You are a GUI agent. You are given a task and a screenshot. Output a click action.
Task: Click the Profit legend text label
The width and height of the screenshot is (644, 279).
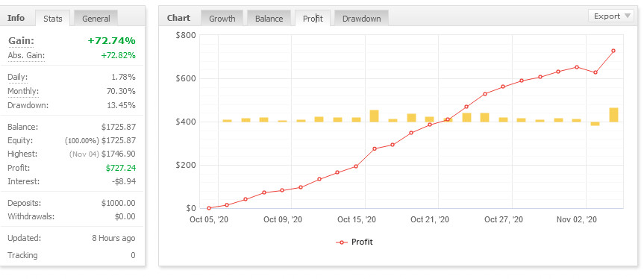coord(362,242)
